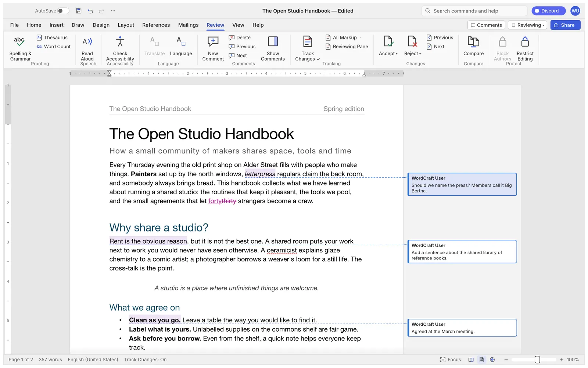Toggle Track Changes on or off
Viewport: 588px width, 368px height.
[308, 48]
